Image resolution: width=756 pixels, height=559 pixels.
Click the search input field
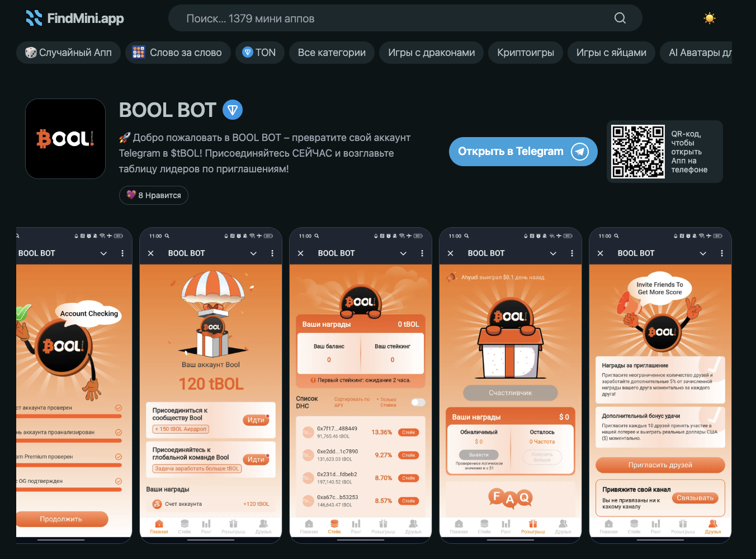pyautogui.click(x=405, y=18)
